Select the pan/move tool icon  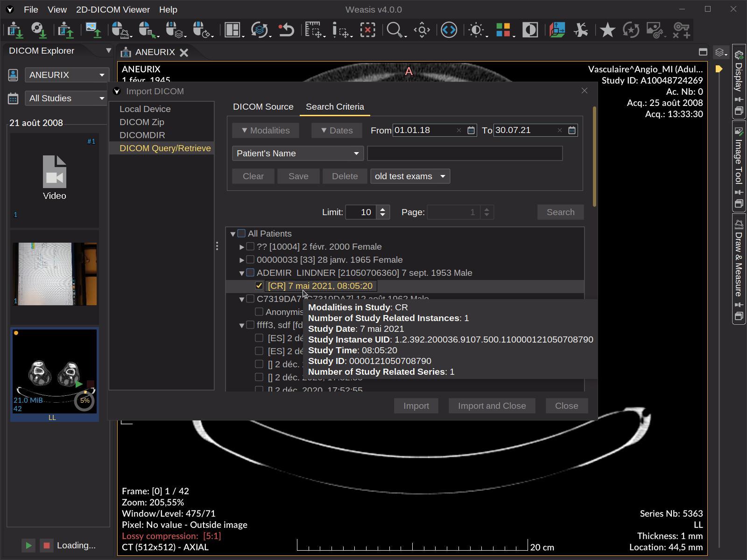pyautogui.click(x=422, y=30)
